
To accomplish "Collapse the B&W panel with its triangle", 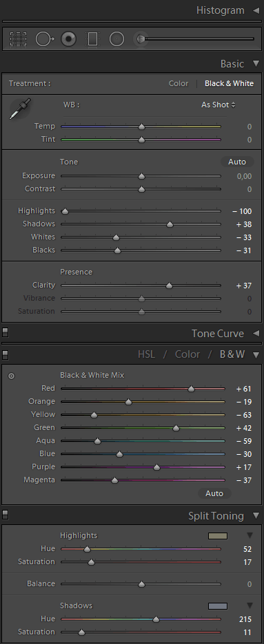I will pos(256,354).
